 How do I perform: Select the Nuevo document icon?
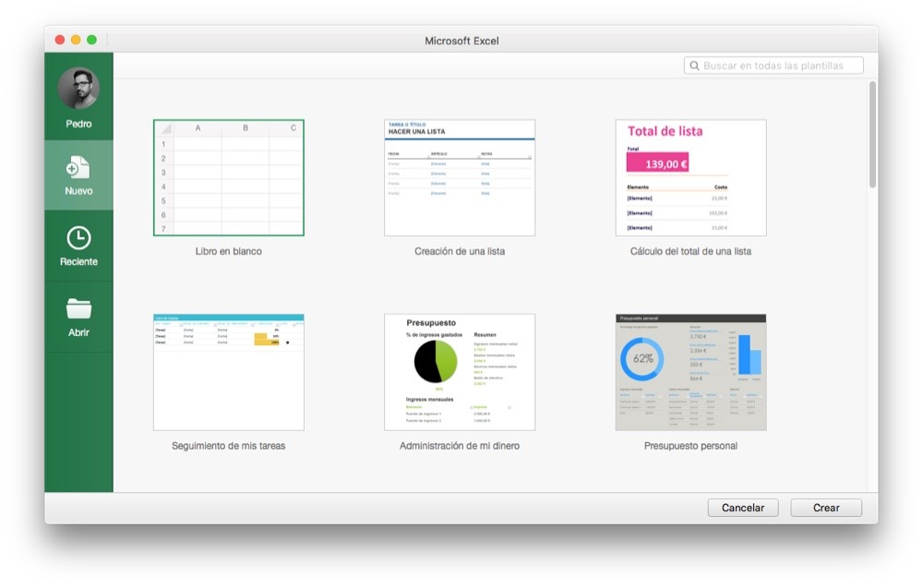click(78, 168)
